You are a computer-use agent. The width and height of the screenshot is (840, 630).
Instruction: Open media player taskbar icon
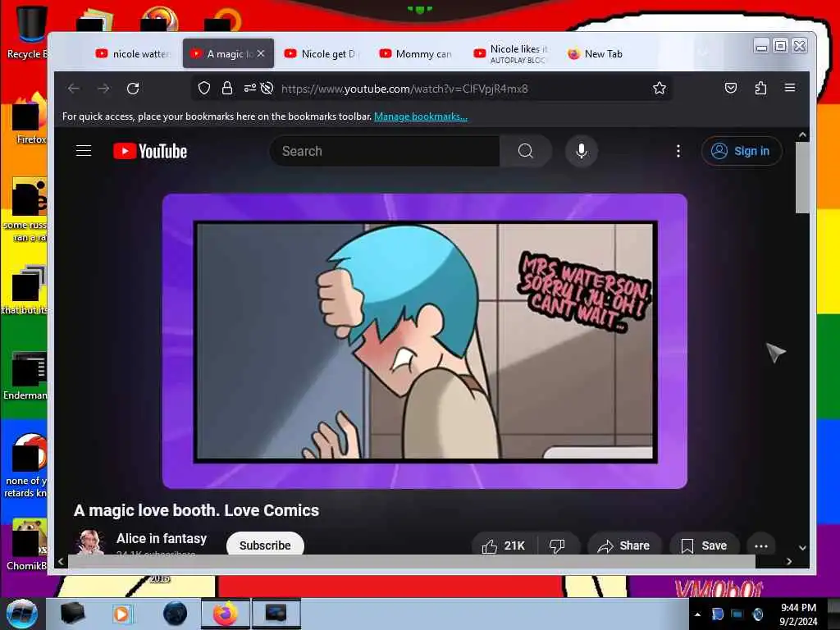point(121,614)
